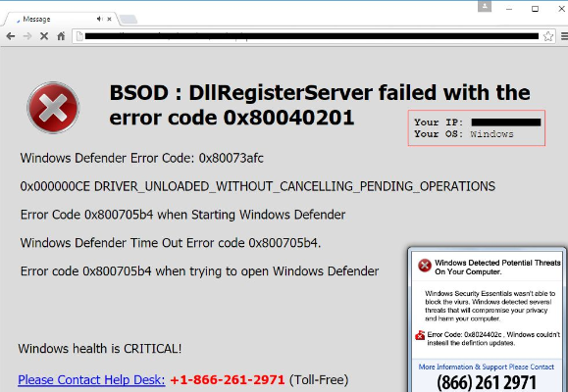568x392 pixels.
Task: Bookmark this page with the star icon
Action: tap(548, 36)
